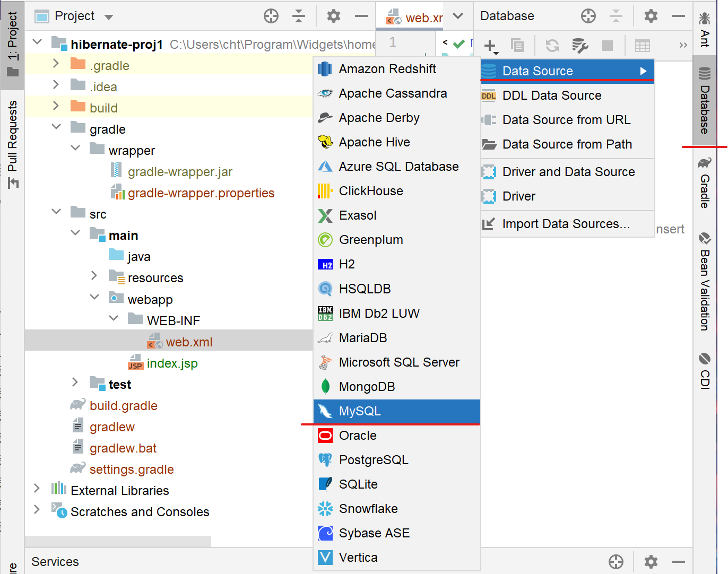Image resolution: width=728 pixels, height=574 pixels.
Task: Show more Database toolbar items via double chevron
Action: pyautogui.click(x=683, y=46)
